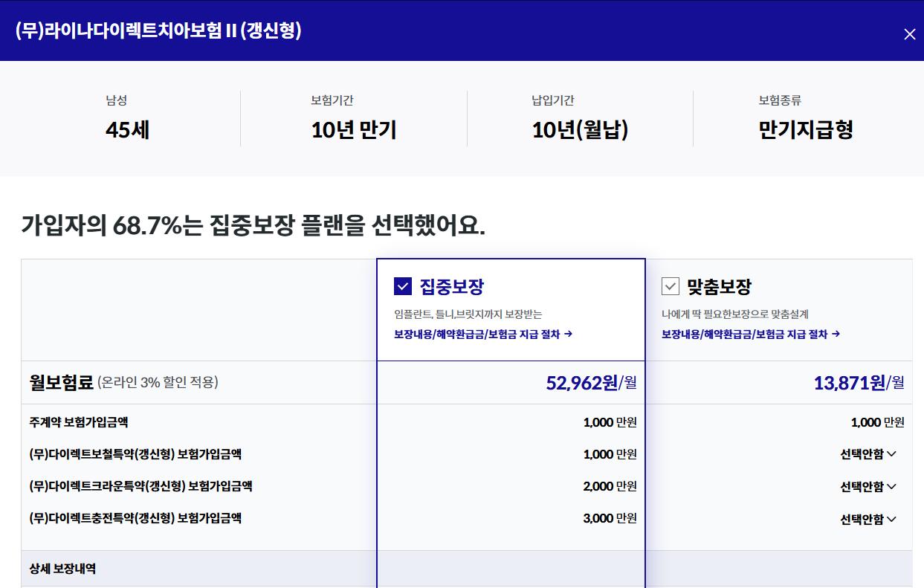
Task: Expand 다이렉트보철특약 선택안함 dropdown
Action: point(868,454)
